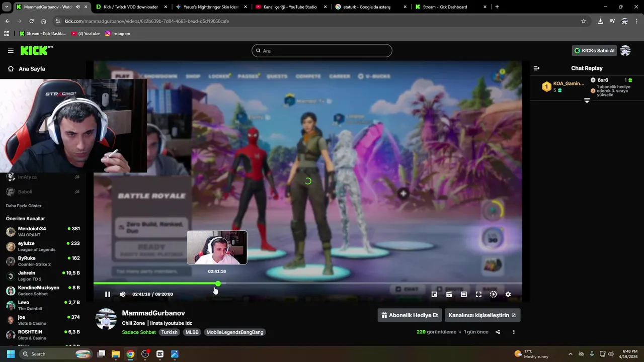The image size is (644, 362).
Task: Open Merdoich34 recommended channel
Action: 43,231
